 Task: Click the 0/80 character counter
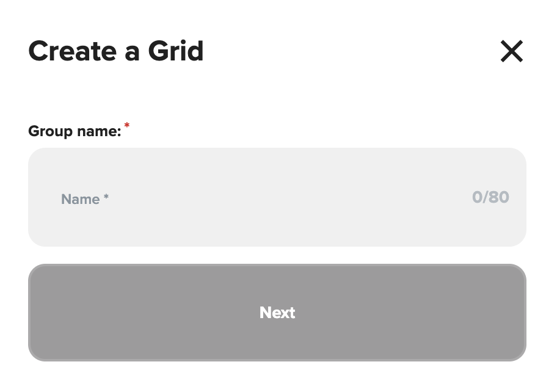coord(490,197)
